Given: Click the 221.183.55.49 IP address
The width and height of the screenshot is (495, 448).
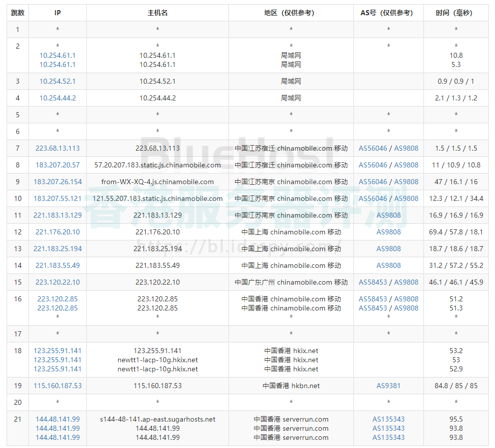Looking at the screenshot, I should click(57, 265).
